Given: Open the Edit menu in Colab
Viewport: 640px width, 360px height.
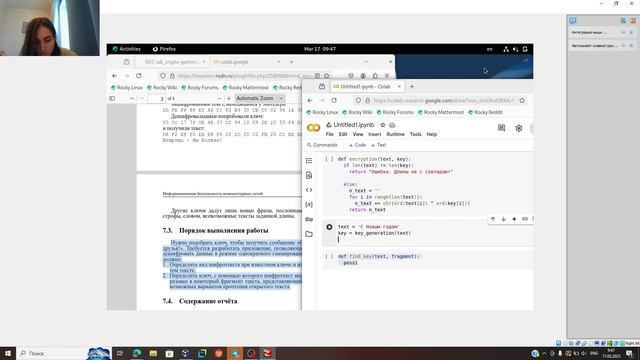Looking at the screenshot, I should [343, 134].
